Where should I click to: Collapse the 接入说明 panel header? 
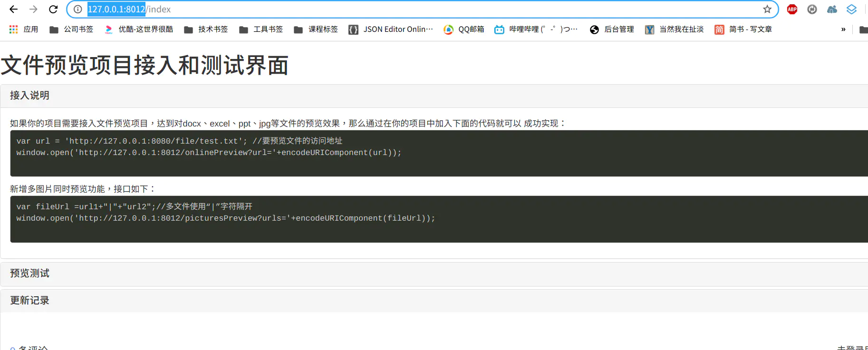(x=434, y=96)
